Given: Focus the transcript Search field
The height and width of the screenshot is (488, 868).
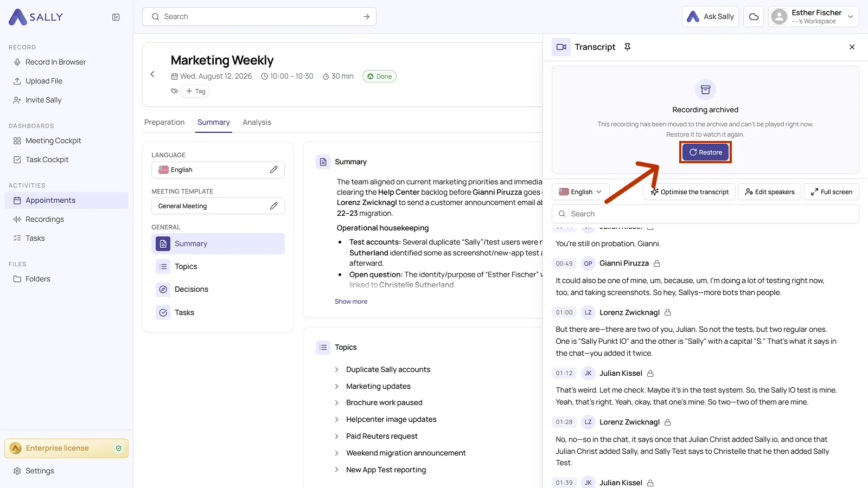Looking at the screenshot, I should pyautogui.click(x=705, y=214).
